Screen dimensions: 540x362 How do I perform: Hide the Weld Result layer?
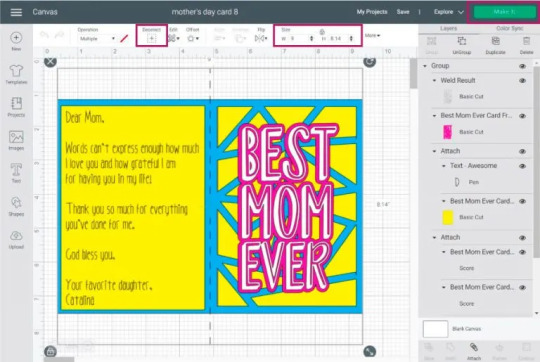pyautogui.click(x=522, y=81)
